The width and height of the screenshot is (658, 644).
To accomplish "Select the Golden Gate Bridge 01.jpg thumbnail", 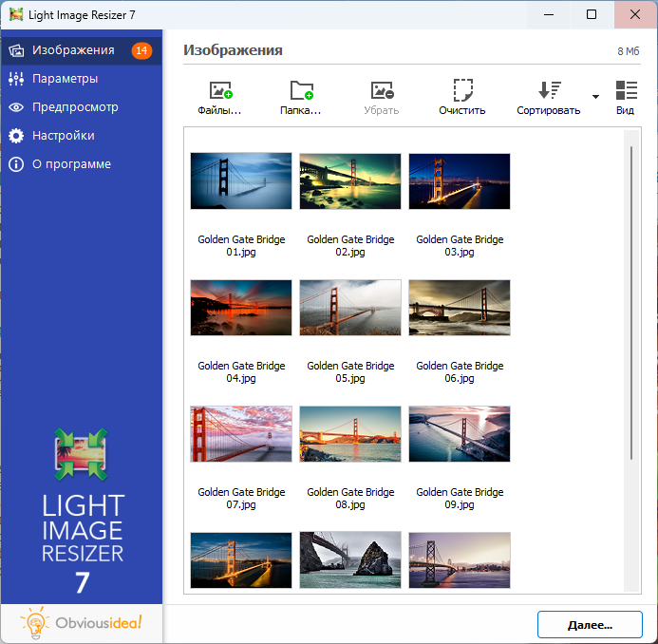I will pos(241,181).
